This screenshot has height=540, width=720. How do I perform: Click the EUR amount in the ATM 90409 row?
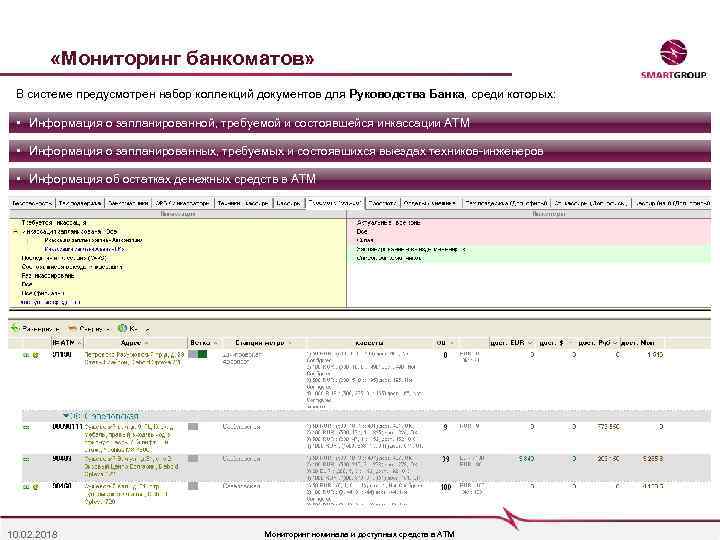pos(526,459)
